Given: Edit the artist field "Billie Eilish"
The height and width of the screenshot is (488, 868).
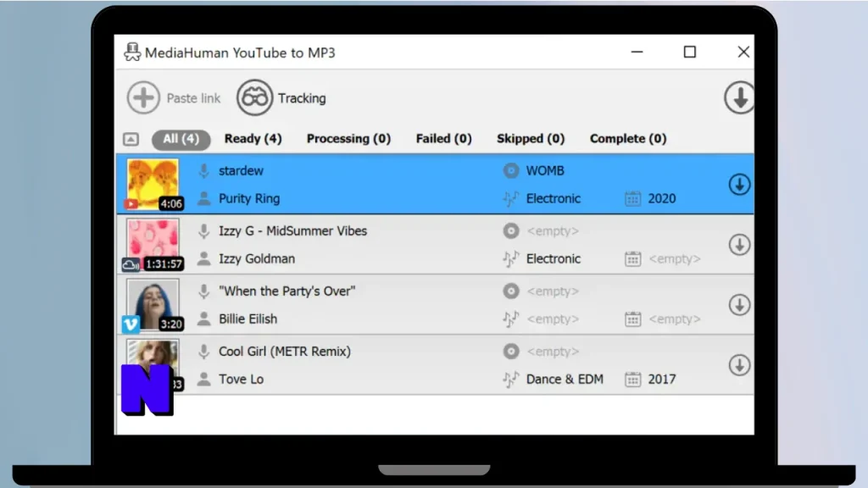Looking at the screenshot, I should (248, 319).
